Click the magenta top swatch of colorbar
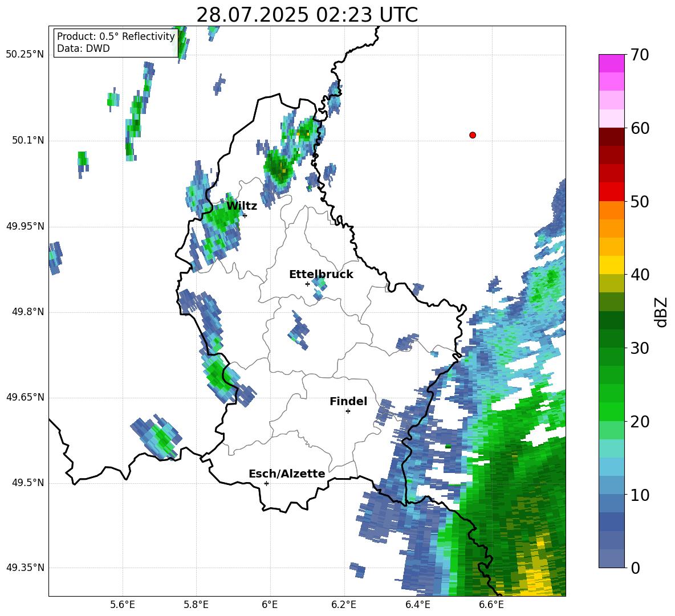675x616 pixels. (611, 63)
